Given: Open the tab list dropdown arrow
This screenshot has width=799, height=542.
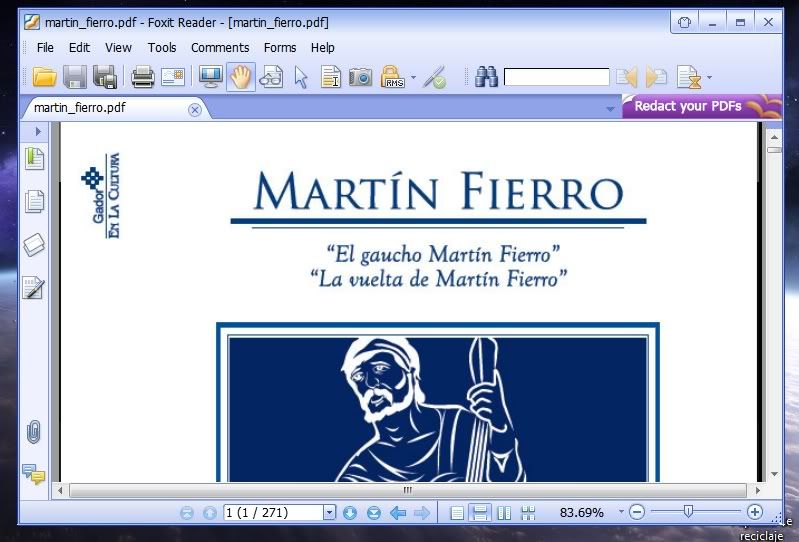Looking at the screenshot, I should (x=610, y=109).
